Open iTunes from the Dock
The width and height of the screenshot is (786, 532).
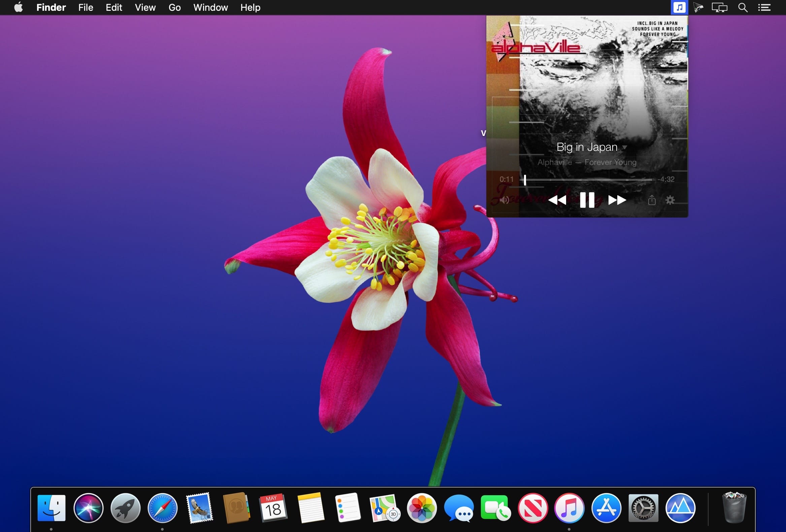point(569,508)
